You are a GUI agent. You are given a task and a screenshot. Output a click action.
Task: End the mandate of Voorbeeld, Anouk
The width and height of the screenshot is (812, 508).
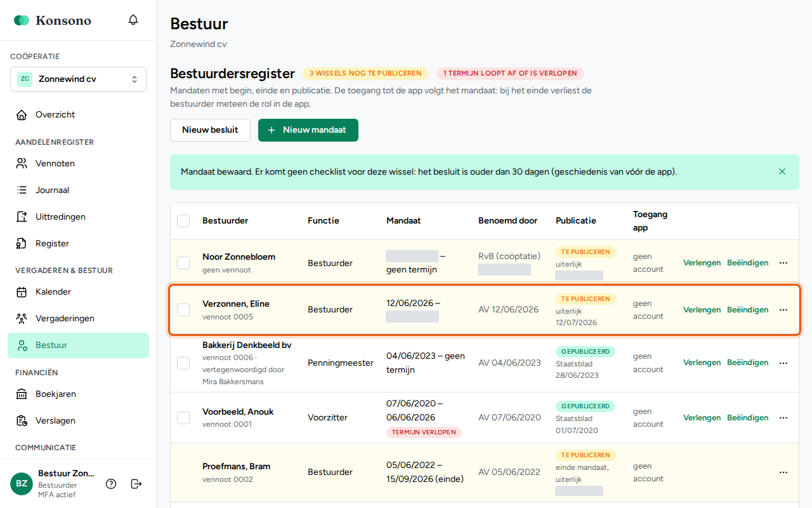tap(748, 418)
